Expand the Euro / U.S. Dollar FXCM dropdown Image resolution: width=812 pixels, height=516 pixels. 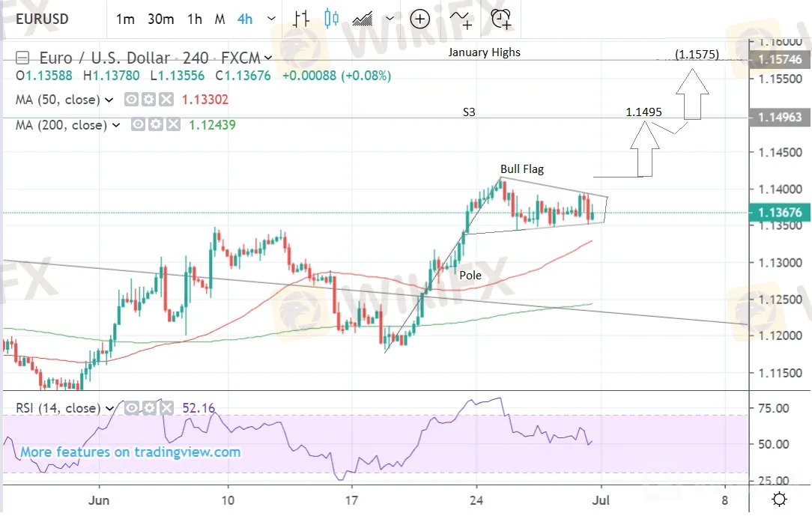268,57
